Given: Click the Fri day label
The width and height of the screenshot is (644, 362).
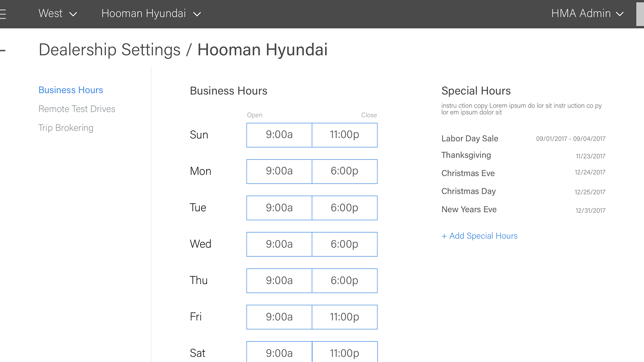Looking at the screenshot, I should 196,317.
